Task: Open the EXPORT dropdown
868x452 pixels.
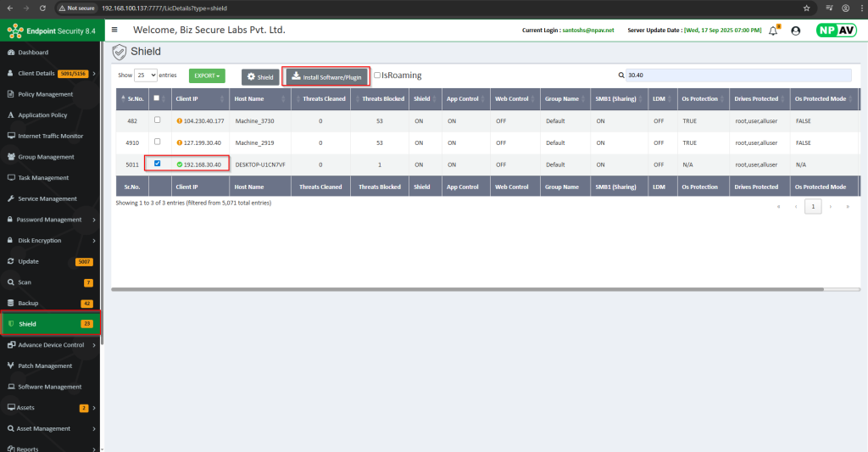Action: (x=207, y=75)
